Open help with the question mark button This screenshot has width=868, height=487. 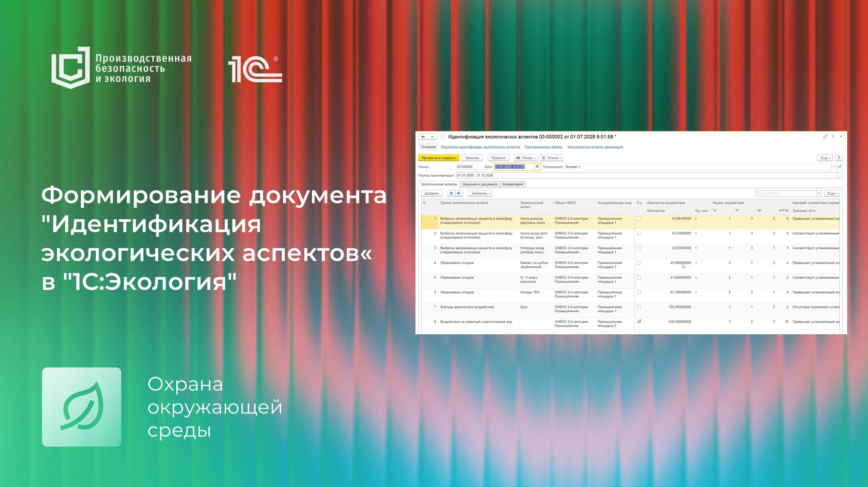coord(839,158)
